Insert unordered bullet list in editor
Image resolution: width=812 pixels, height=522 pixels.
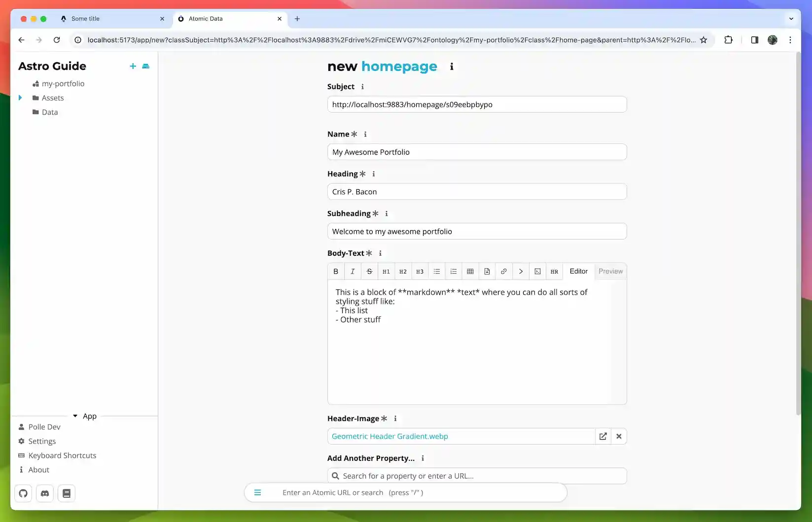click(437, 272)
